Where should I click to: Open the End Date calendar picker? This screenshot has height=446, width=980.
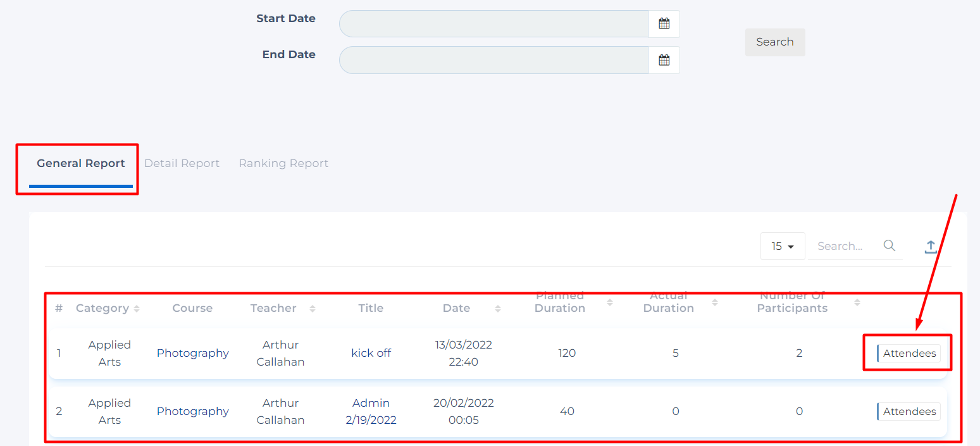point(664,60)
